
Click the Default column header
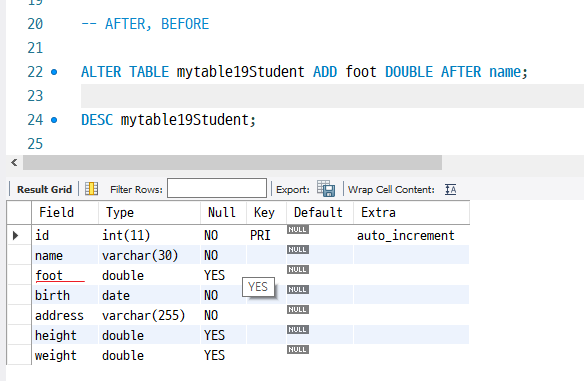tap(320, 213)
